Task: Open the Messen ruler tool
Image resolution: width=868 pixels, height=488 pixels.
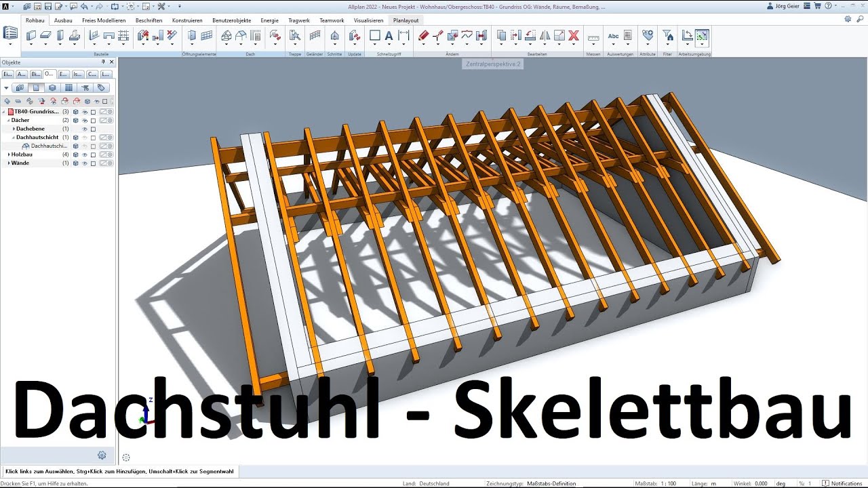Action: (x=593, y=37)
